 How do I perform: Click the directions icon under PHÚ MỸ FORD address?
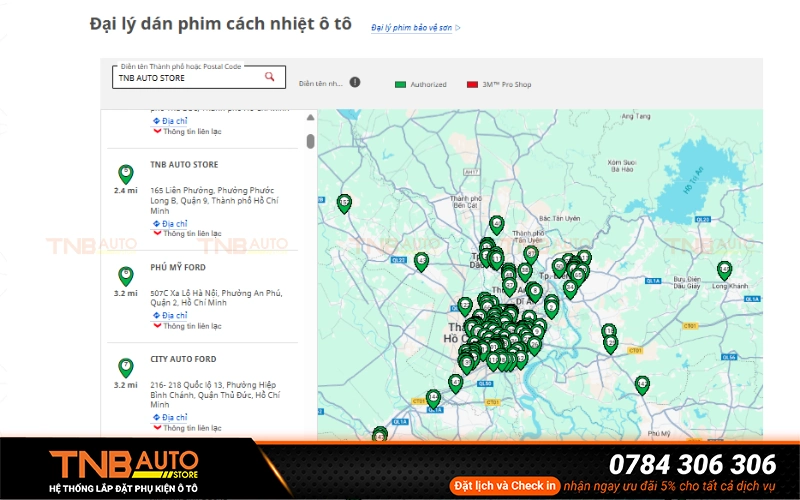(156, 315)
